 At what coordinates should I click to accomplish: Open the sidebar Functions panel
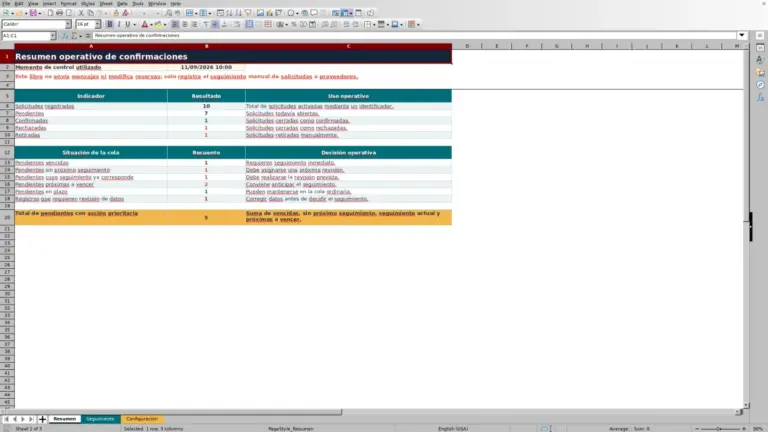760,97
